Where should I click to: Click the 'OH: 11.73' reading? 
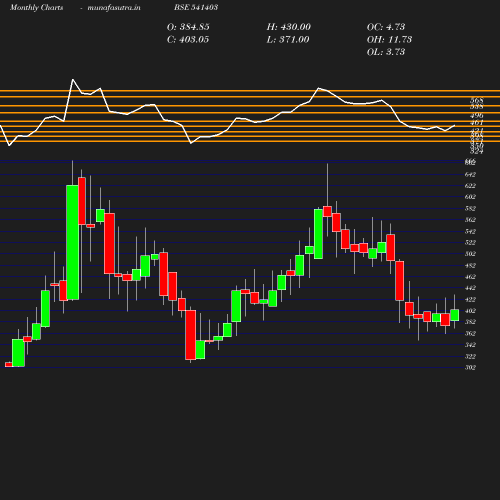389,39
